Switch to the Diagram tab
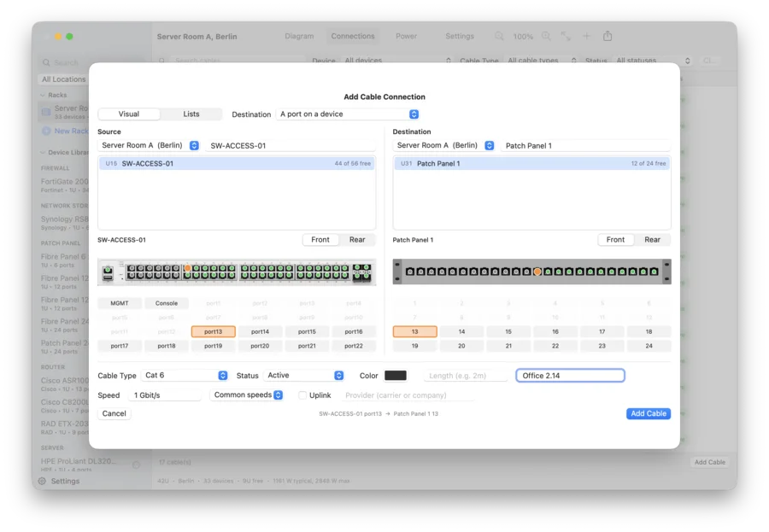Screen dimensions: 769x532 tap(299, 36)
